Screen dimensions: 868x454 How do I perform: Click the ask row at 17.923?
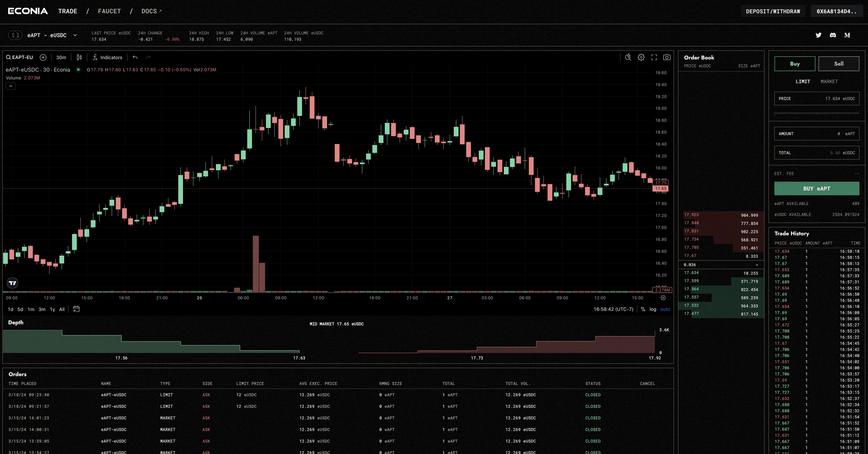coord(721,215)
